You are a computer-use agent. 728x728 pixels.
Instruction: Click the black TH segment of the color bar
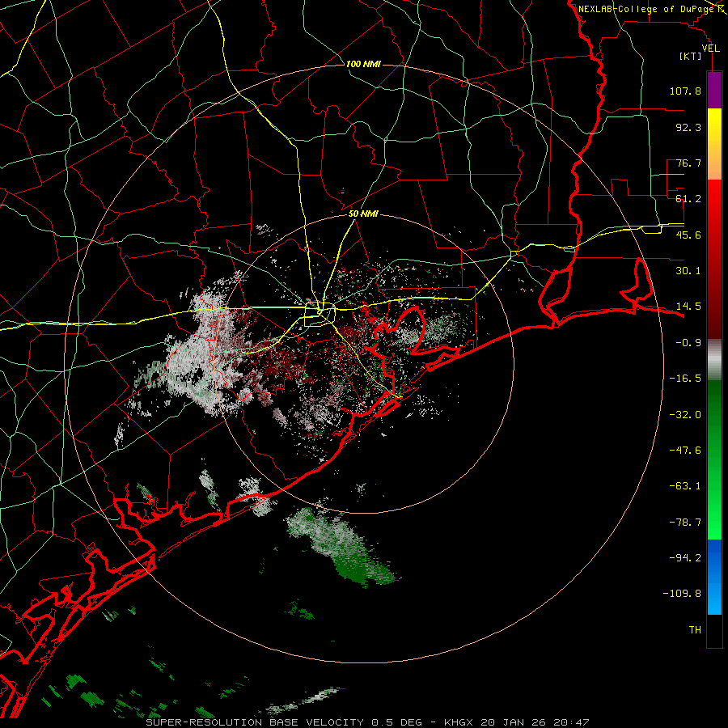714,631
